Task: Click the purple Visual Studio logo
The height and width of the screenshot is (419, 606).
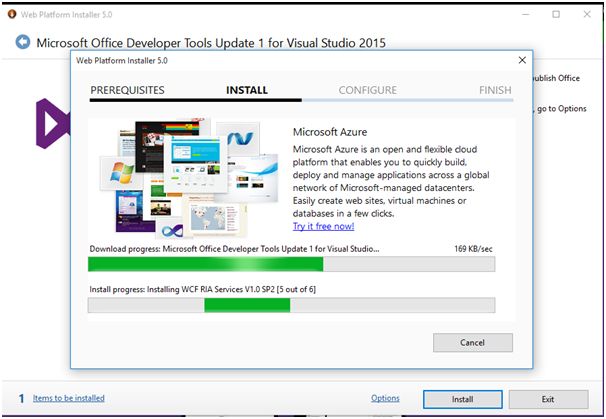Action: pos(53,124)
